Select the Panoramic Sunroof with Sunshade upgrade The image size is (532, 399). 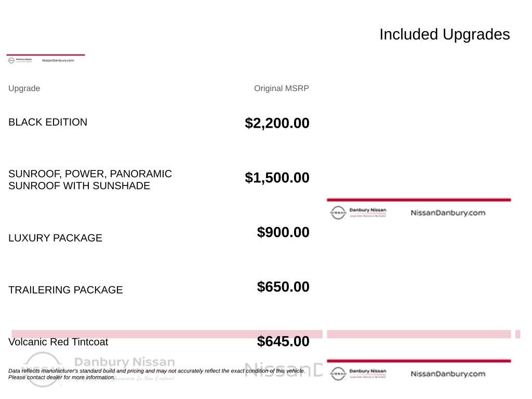tap(90, 180)
